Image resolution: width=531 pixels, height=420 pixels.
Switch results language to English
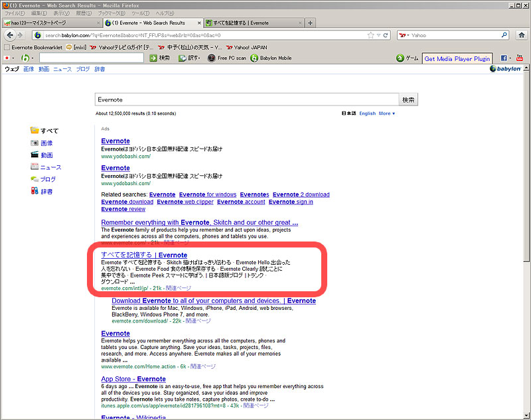click(368, 113)
